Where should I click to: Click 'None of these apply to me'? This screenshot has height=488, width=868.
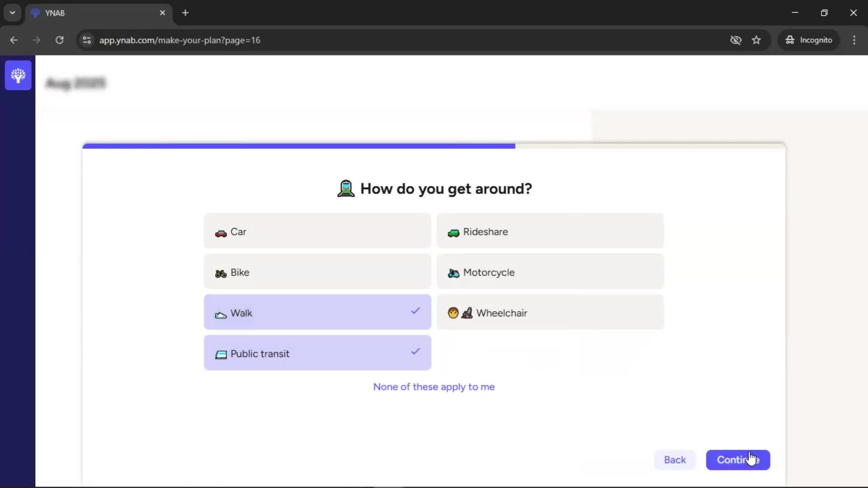(x=434, y=387)
